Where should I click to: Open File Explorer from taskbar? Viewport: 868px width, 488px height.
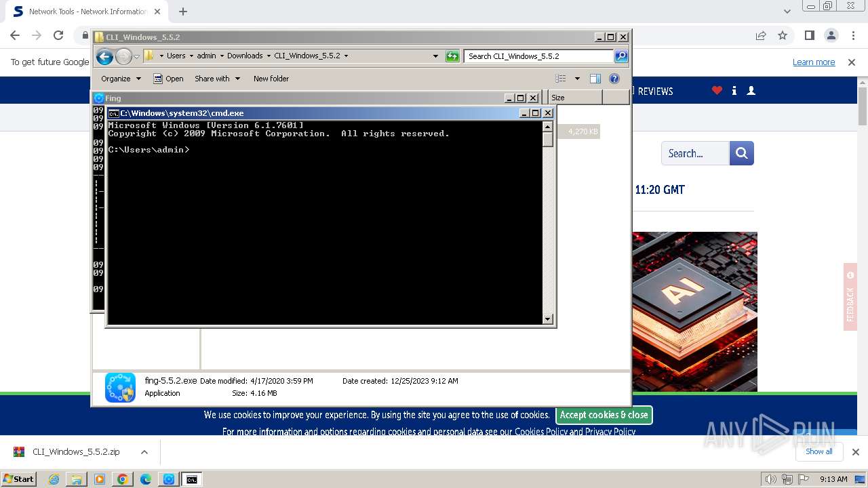77,479
